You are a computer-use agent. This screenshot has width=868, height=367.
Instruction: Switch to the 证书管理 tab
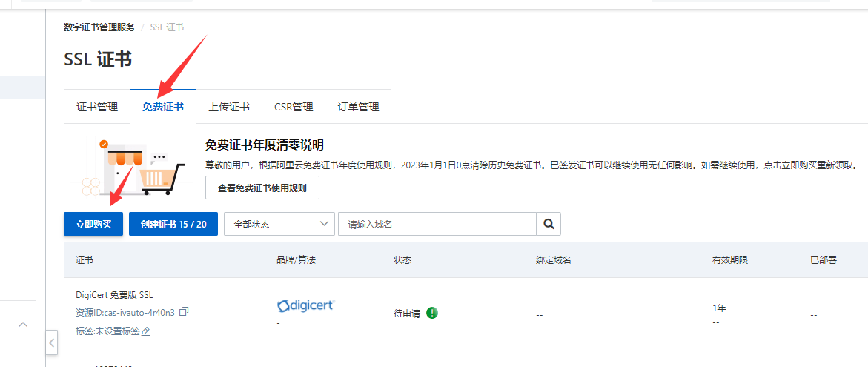click(97, 107)
